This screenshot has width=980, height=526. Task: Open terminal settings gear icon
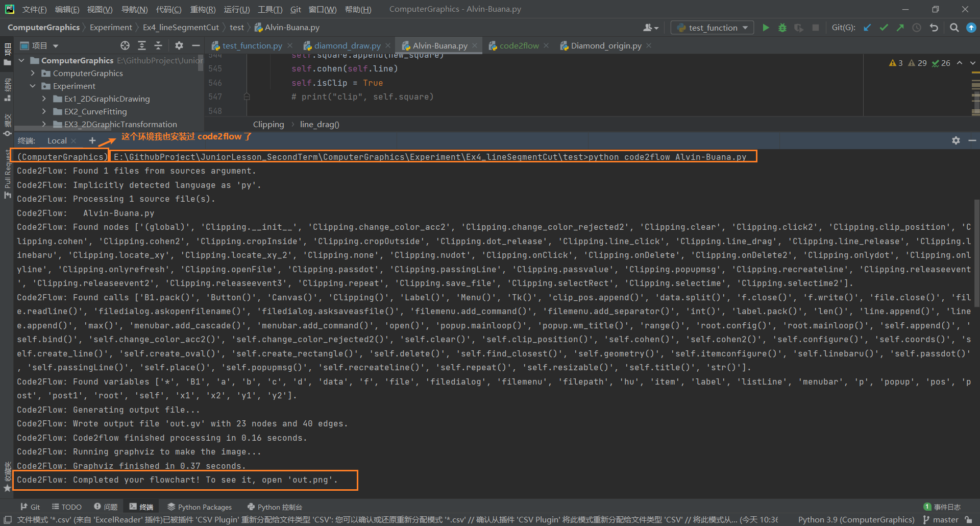[x=956, y=140]
